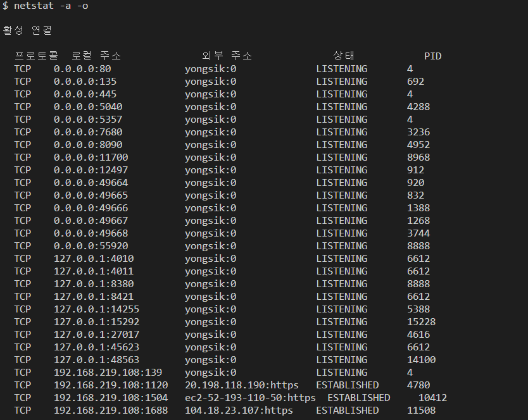Viewport: 528px width, 420px height.
Task: Click local address 0.0.0.0:80
Action: (x=82, y=69)
